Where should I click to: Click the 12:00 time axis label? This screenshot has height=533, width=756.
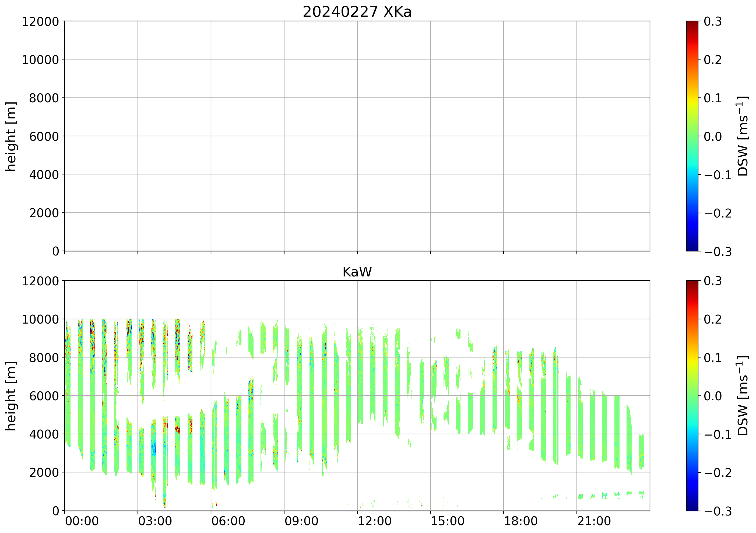pyautogui.click(x=374, y=521)
